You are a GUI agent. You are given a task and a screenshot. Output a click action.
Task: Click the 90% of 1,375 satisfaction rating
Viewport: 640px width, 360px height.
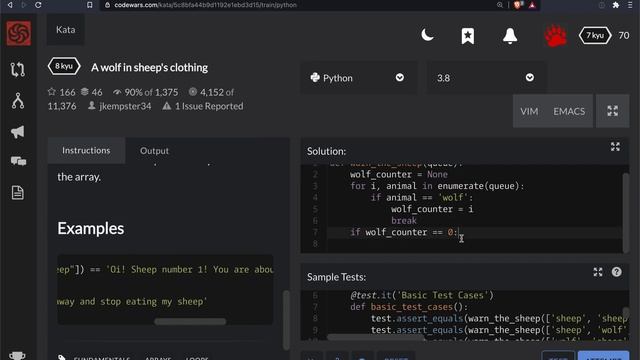[151, 92]
